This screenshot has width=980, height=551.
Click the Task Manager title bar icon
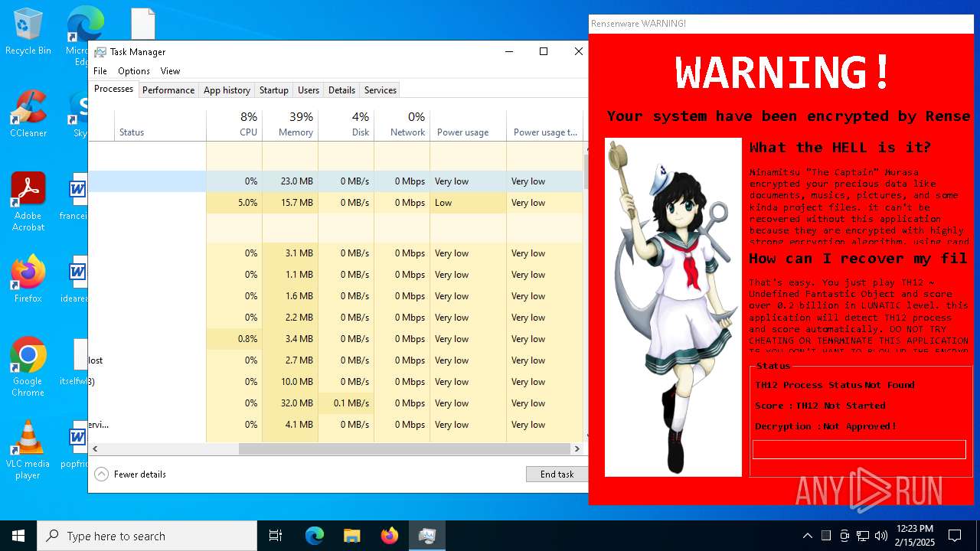[100, 52]
